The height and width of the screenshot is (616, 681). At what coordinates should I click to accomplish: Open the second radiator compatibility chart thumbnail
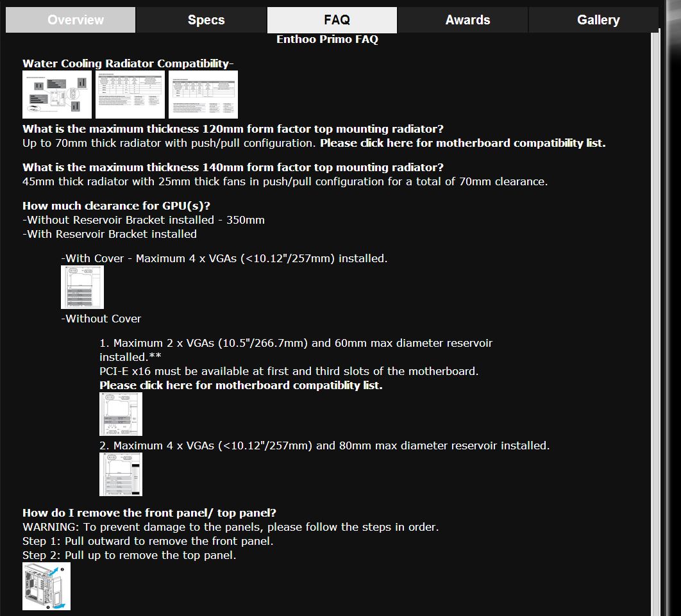(130, 94)
